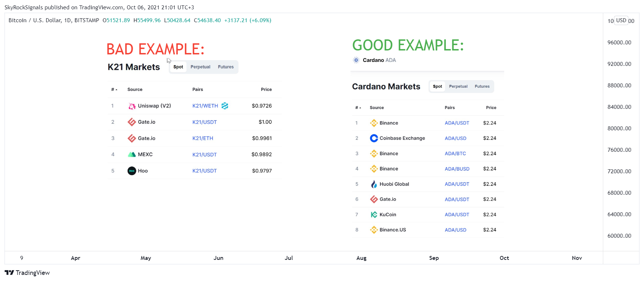This screenshot has width=644, height=281.
Task: Click the Aug label on time axis
Action: point(362,258)
